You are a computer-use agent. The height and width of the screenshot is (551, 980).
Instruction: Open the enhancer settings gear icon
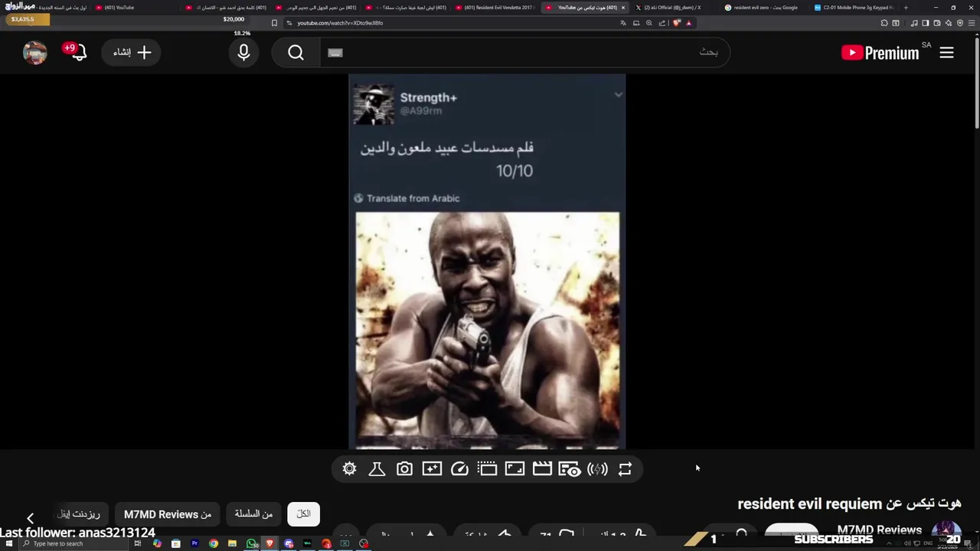click(350, 469)
